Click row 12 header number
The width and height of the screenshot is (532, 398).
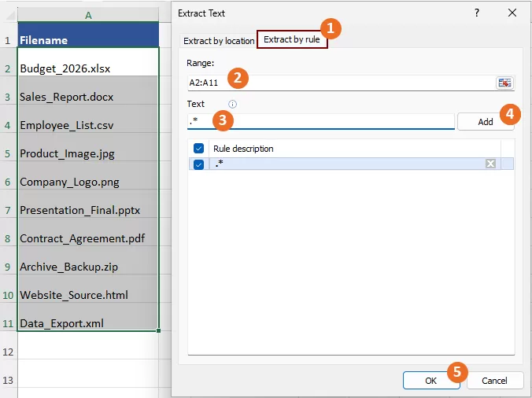point(9,345)
